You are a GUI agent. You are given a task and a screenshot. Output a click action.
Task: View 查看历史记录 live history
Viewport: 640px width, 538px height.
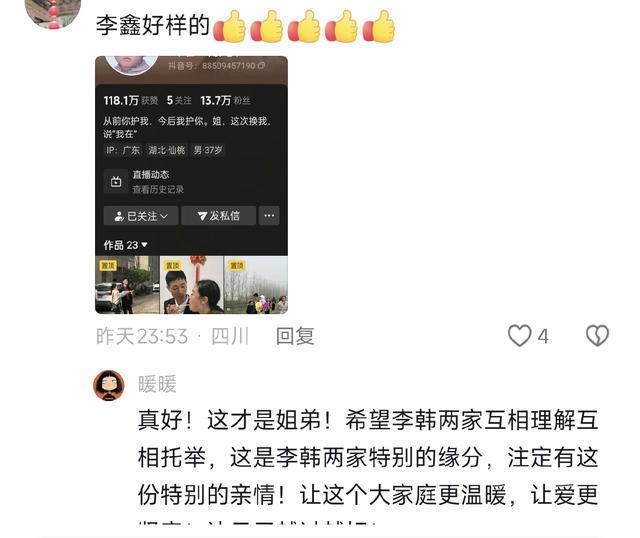pyautogui.click(x=158, y=189)
